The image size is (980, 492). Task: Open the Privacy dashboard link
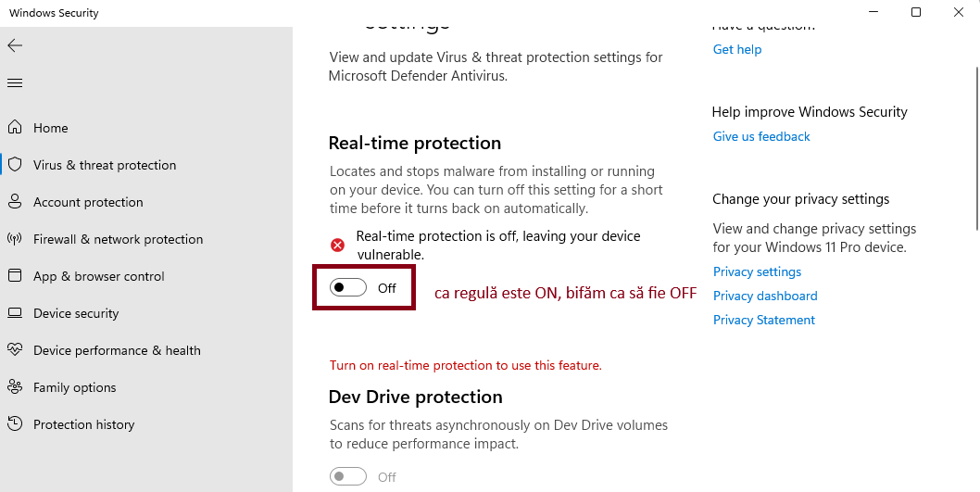tap(765, 296)
